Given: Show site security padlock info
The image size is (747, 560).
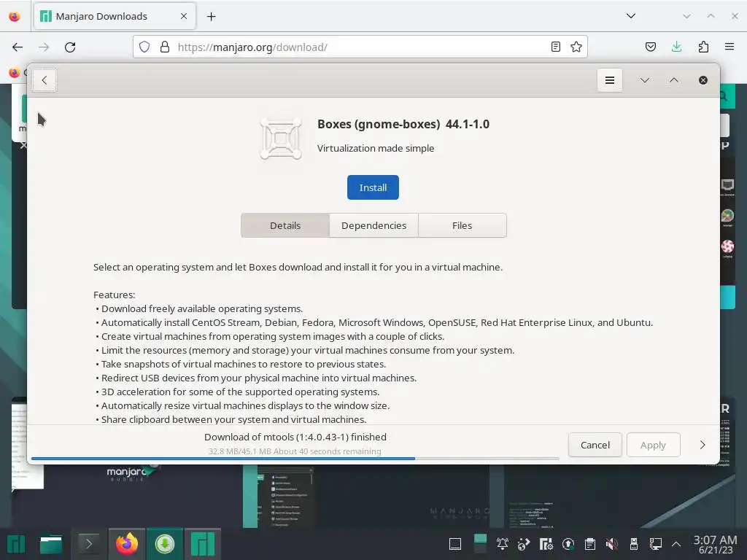Looking at the screenshot, I should (165, 47).
